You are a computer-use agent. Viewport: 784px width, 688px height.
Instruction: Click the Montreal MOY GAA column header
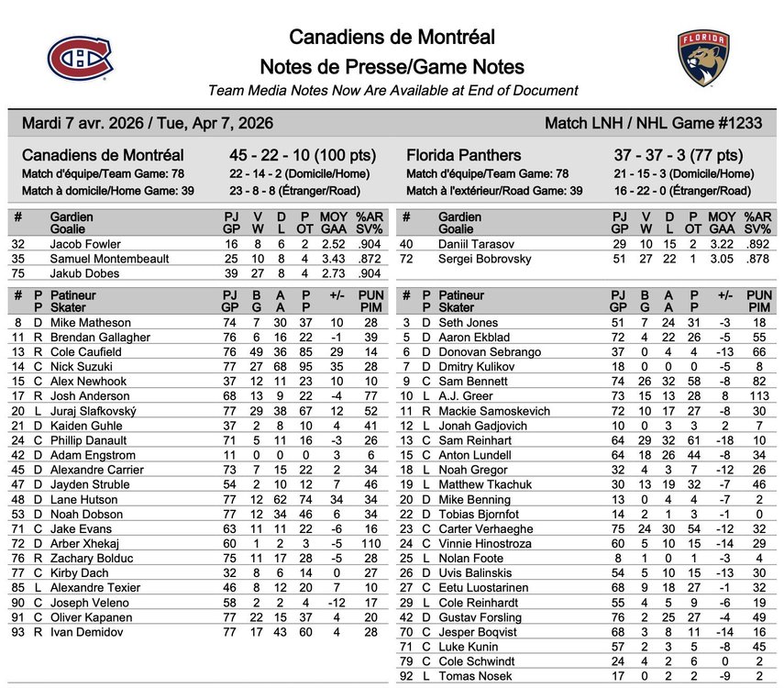click(x=334, y=223)
